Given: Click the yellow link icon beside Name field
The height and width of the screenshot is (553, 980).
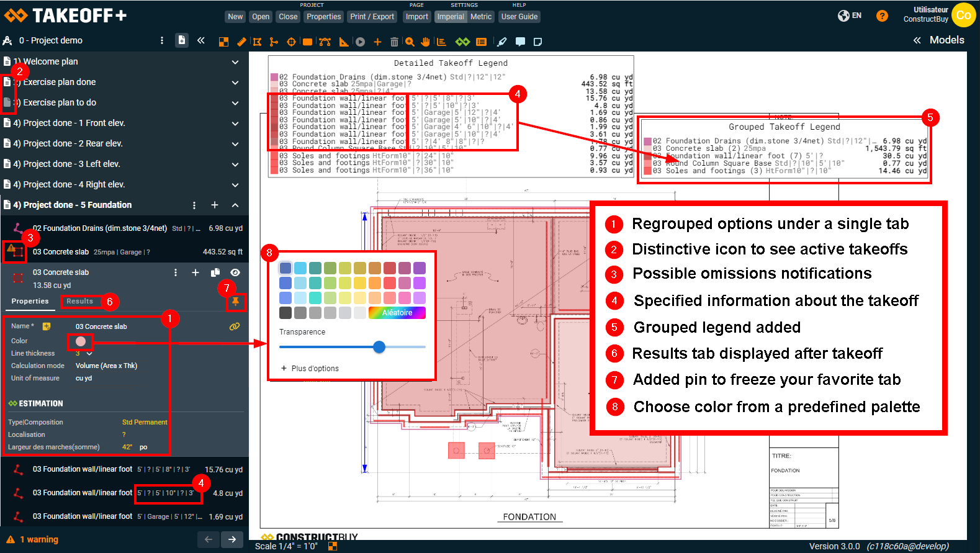Looking at the screenshot, I should [235, 326].
